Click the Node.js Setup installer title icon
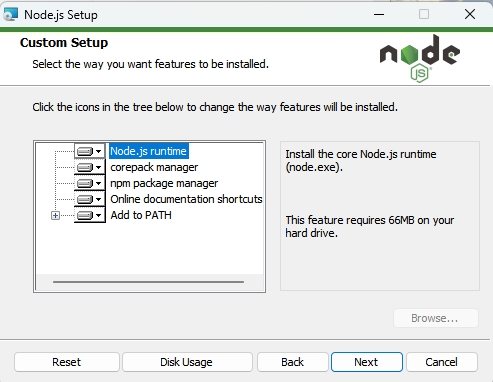The image size is (493, 382). [10, 14]
